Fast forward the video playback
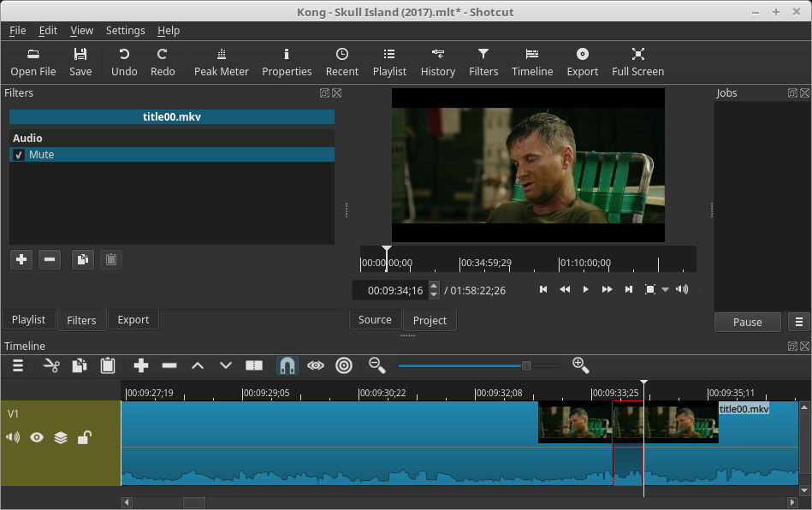Image resolution: width=812 pixels, height=510 pixels. tap(607, 289)
